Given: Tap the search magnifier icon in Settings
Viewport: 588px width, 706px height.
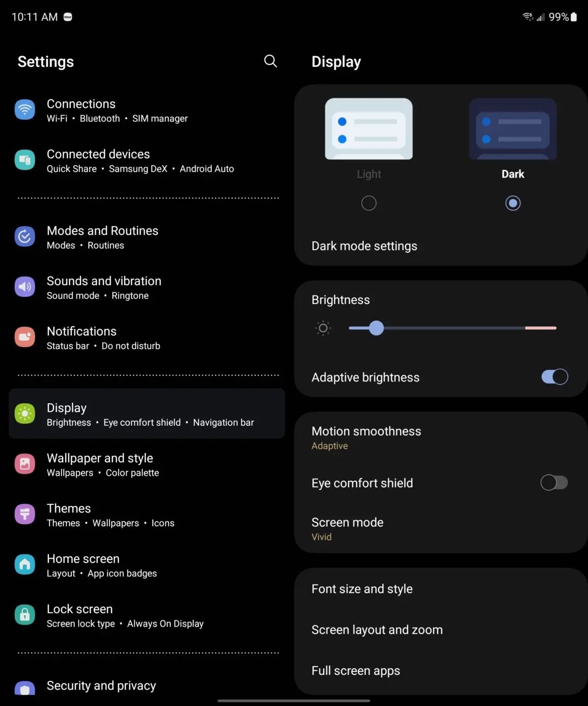Looking at the screenshot, I should click(271, 61).
